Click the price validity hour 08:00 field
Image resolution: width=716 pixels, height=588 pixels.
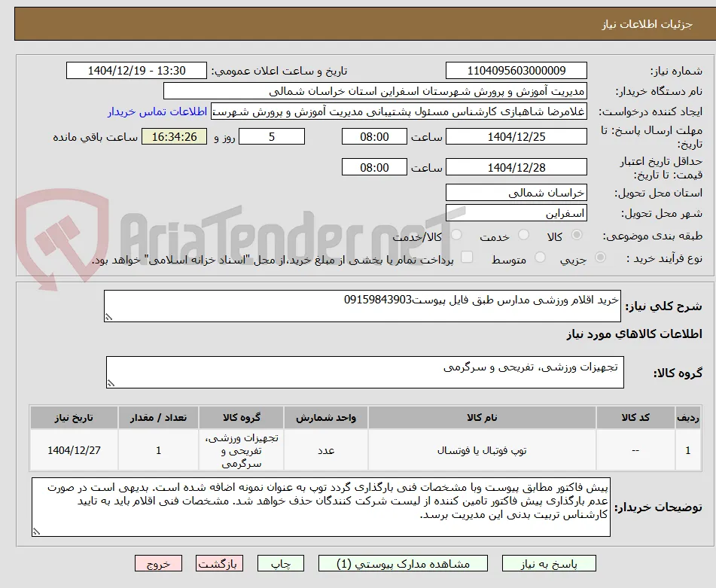(x=374, y=167)
